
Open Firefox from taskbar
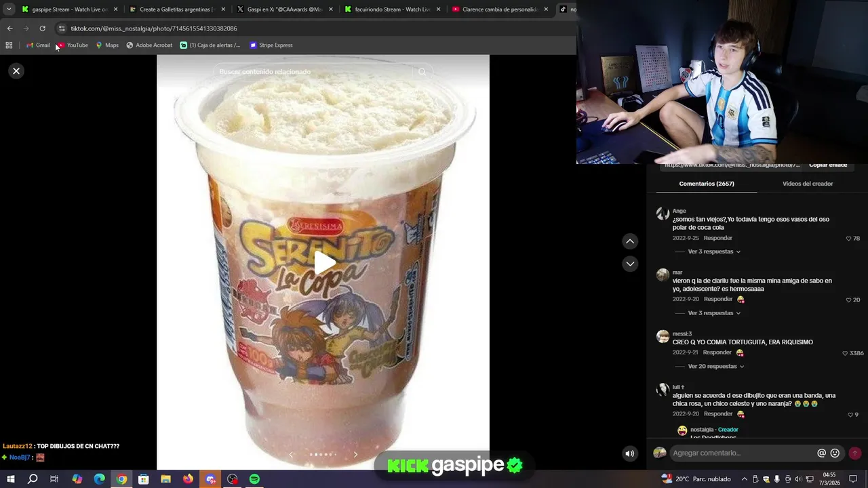(188, 479)
